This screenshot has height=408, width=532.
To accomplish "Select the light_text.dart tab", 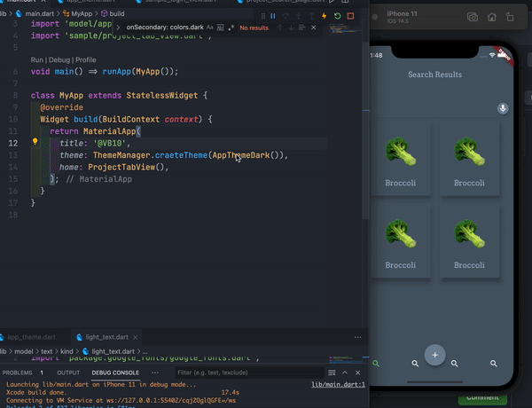I will [106, 337].
